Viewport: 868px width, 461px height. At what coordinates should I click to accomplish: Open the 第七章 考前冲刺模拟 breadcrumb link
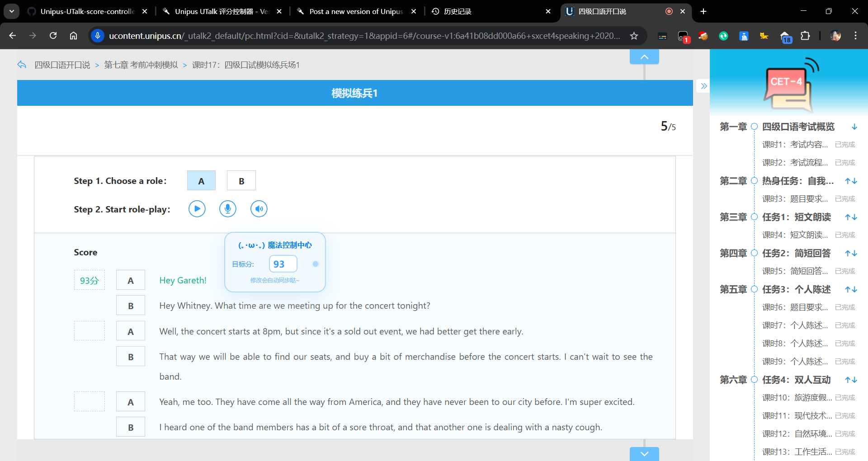coord(141,65)
